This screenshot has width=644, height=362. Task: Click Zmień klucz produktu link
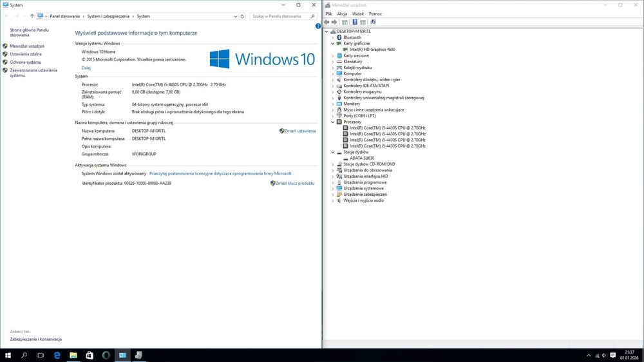click(x=295, y=184)
